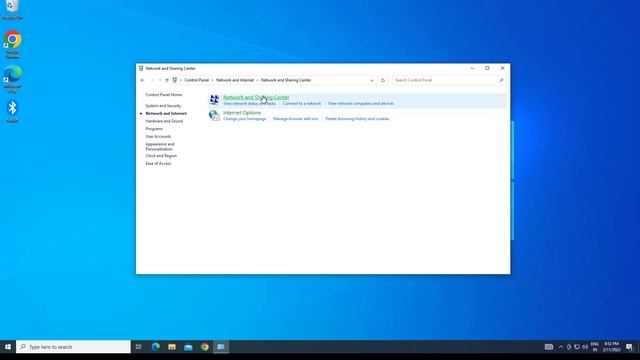Screen dimensions: 640x360
Task: Click the Control Panel taskbar button
Action: click(x=221, y=347)
